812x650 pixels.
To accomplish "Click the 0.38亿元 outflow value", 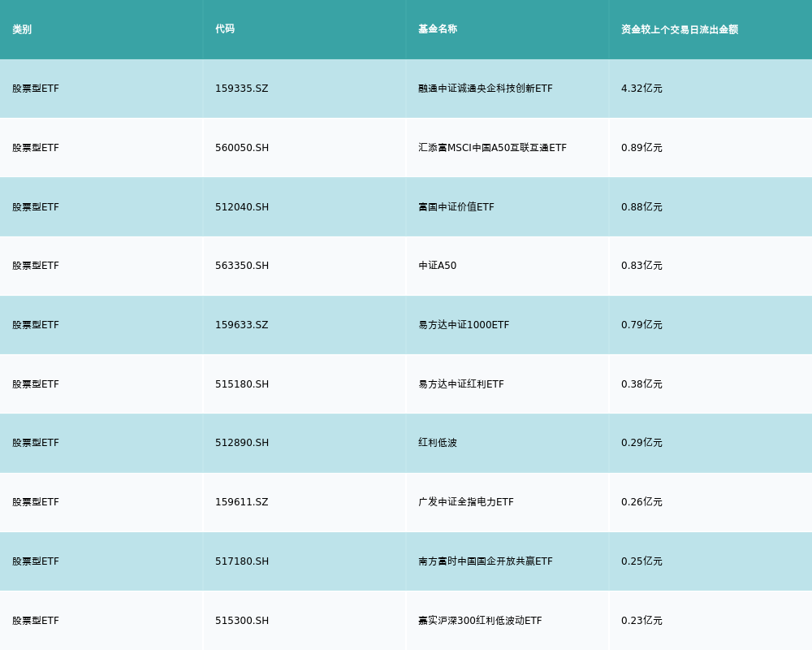I will click(641, 384).
